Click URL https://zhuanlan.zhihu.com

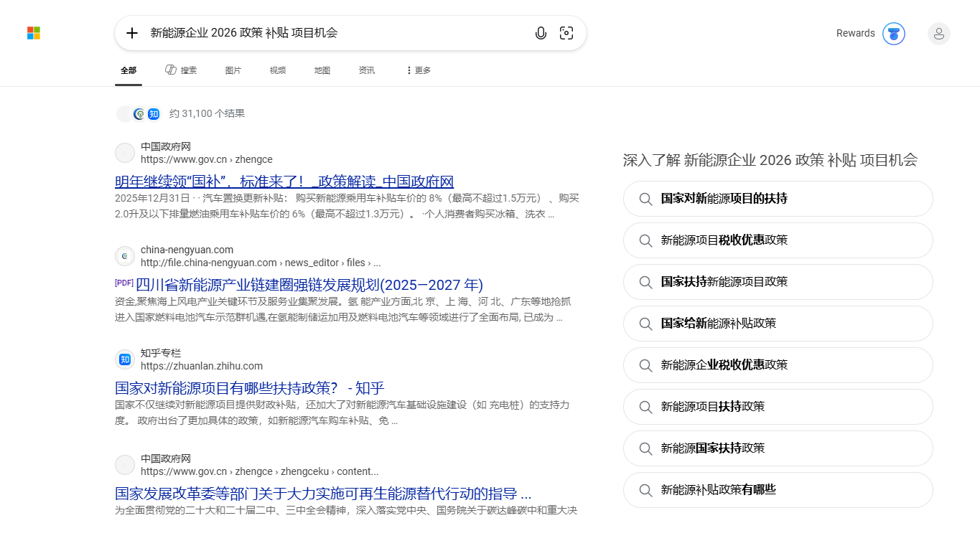click(x=202, y=366)
